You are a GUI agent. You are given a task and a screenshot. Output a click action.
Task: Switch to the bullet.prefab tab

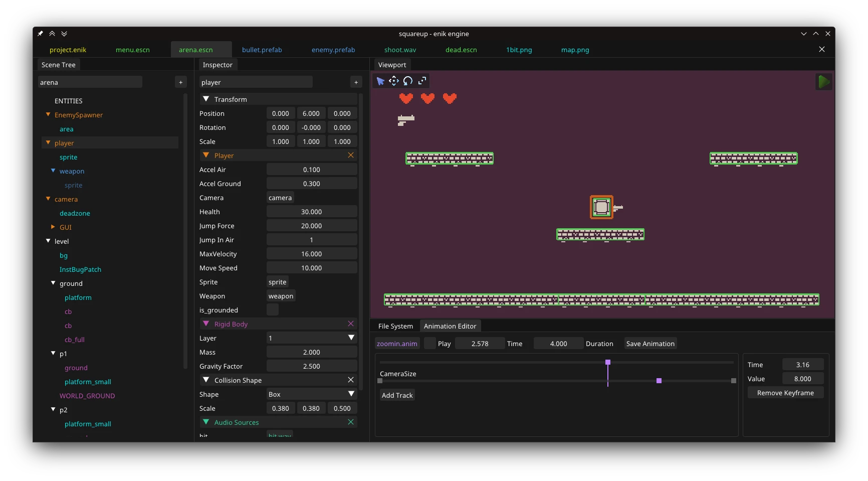tap(262, 50)
